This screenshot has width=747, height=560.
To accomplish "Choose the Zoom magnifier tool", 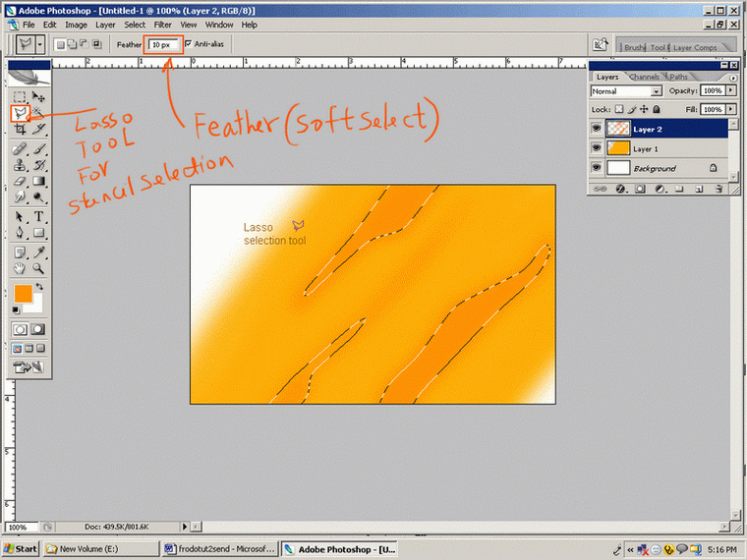I will [x=39, y=267].
